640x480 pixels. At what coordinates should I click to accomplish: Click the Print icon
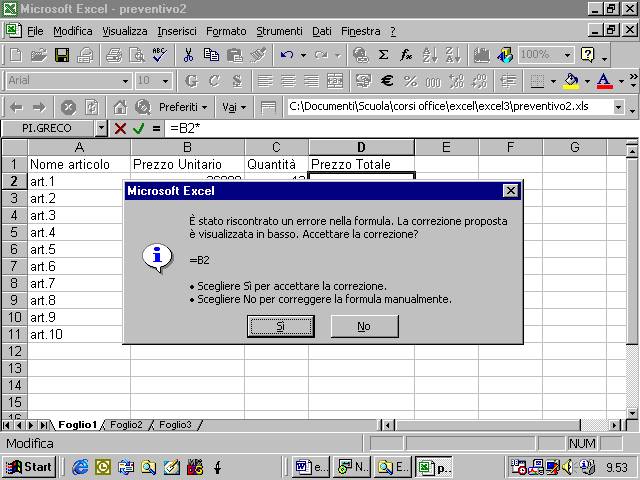[x=113, y=55]
